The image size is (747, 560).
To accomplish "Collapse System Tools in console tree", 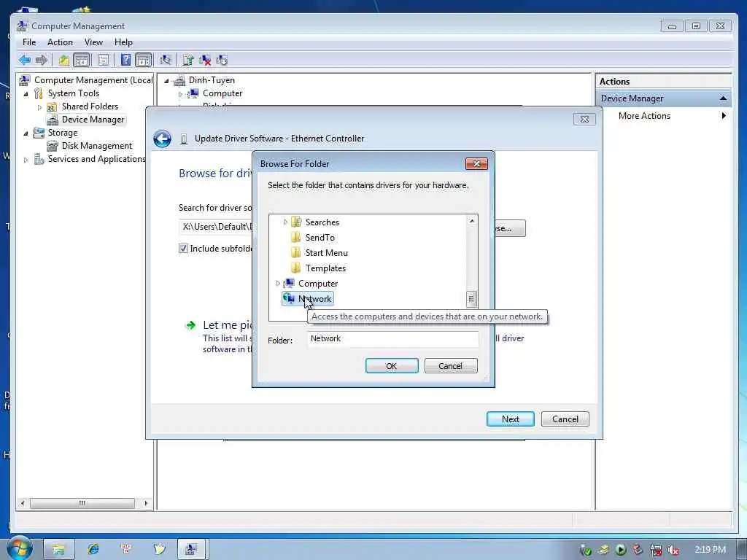I will 26,94.
